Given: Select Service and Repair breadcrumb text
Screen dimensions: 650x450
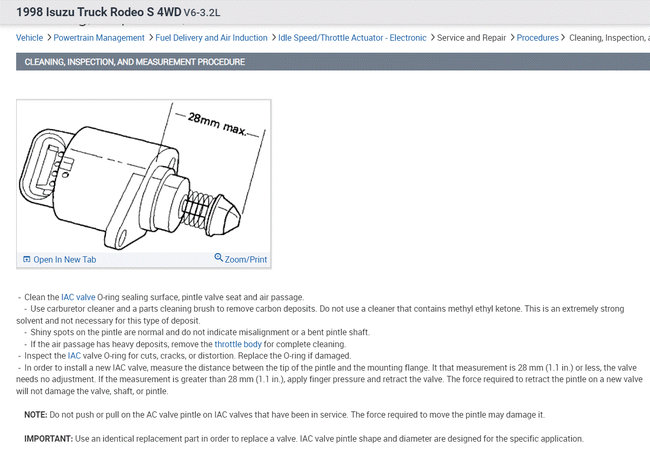Looking at the screenshot, I should click(471, 38).
